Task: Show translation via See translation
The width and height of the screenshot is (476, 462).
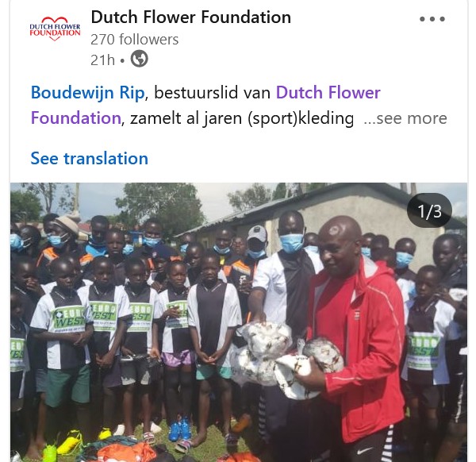Action: (89, 158)
